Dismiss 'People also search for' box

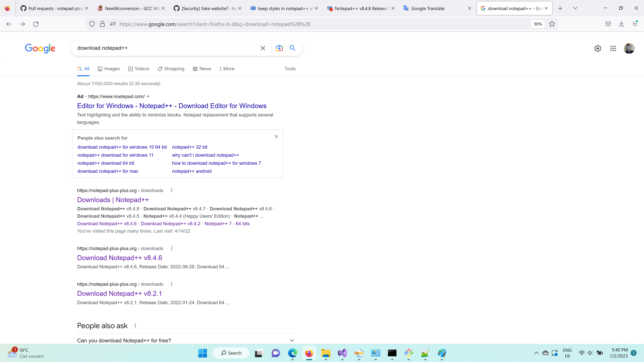coord(276,136)
